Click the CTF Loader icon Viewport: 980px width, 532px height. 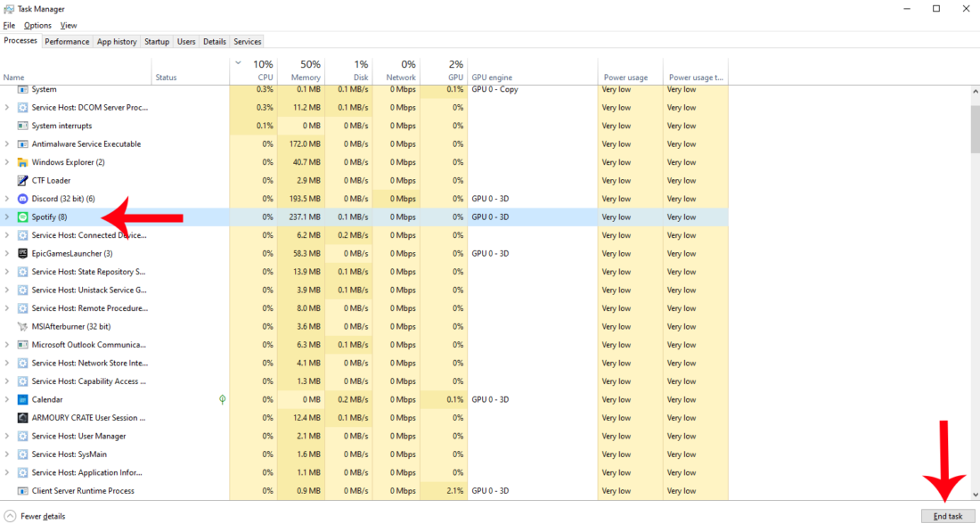[22, 180]
